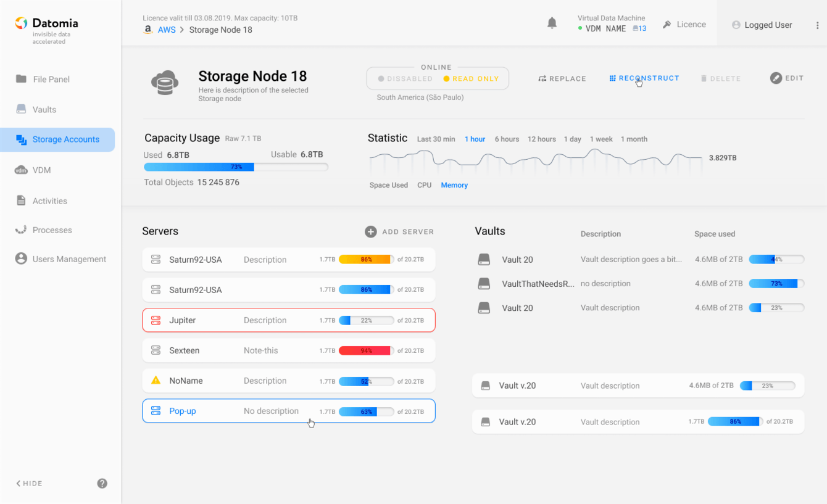Open the VDM Name machine selector

(605, 28)
